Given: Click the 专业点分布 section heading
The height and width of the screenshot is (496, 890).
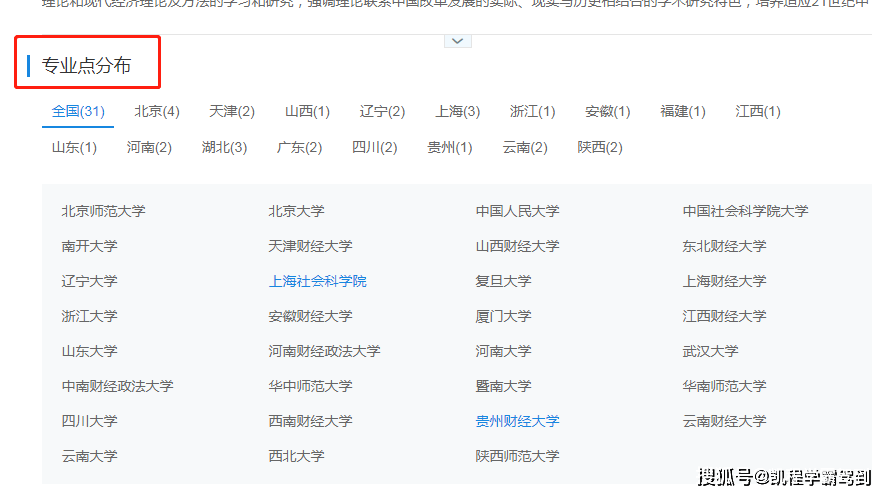Looking at the screenshot, I should pos(86,66).
